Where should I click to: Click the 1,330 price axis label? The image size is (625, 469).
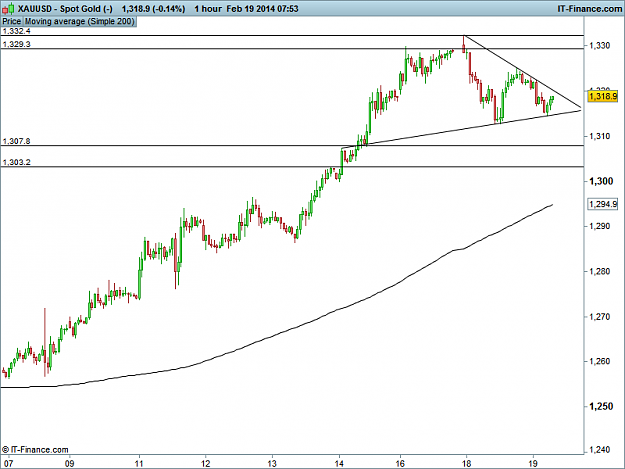tap(600, 45)
